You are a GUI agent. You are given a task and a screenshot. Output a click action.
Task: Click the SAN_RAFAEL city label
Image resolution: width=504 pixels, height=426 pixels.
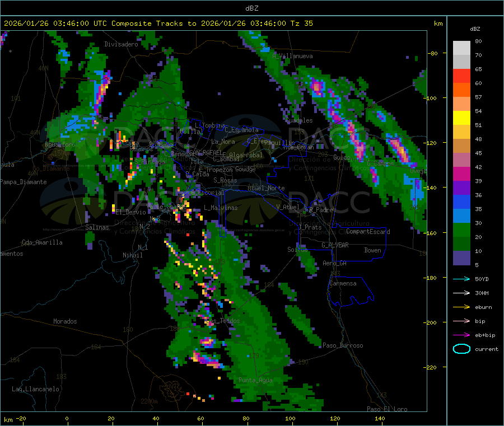pos(206,152)
